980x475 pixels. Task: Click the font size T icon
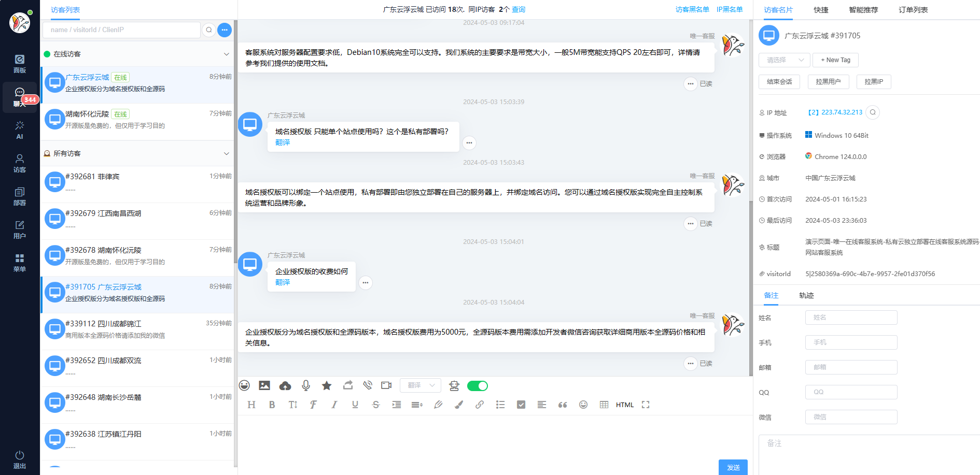coord(293,405)
